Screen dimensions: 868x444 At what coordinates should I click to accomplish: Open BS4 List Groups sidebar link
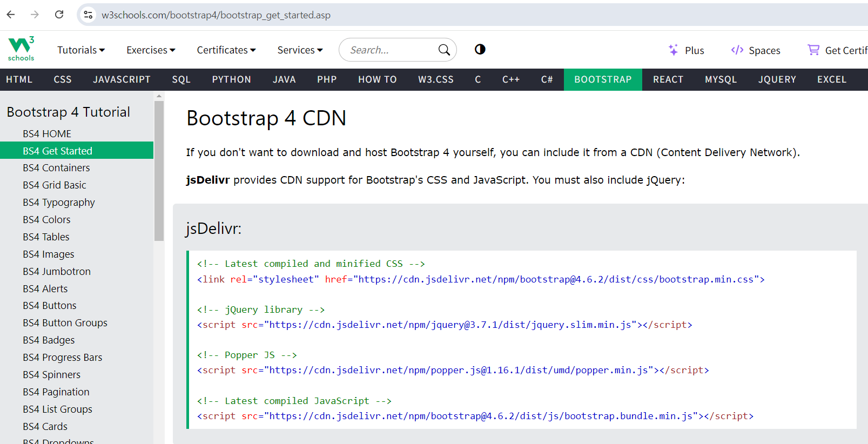77,409
